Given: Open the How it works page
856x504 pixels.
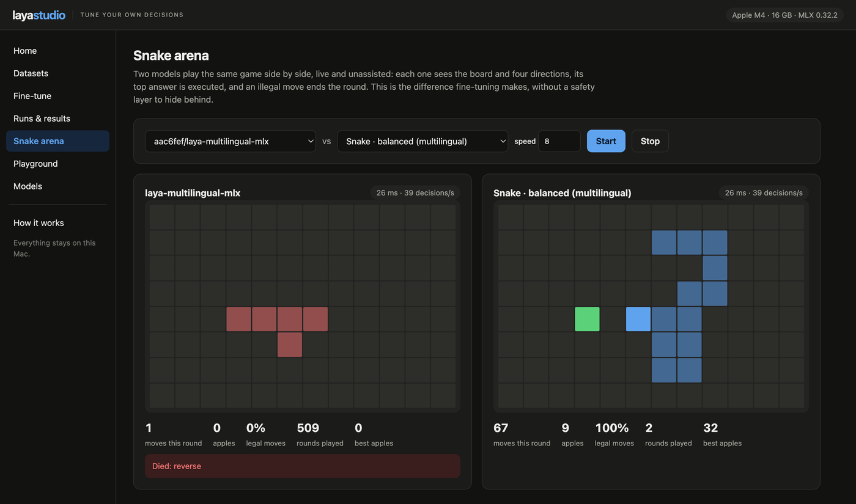Looking at the screenshot, I should pyautogui.click(x=57, y=223).
